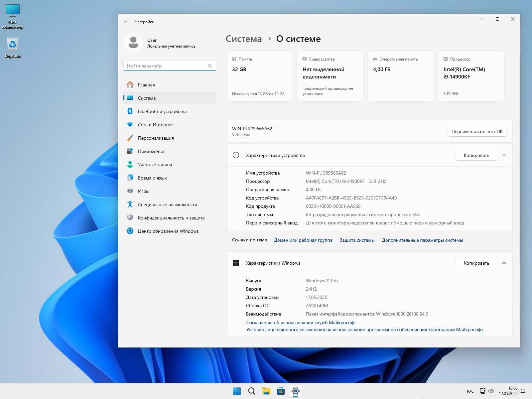Image resolution: width=532 pixels, height=399 pixels.
Task: Click the Personalization paintbrush icon
Action: [x=130, y=138]
